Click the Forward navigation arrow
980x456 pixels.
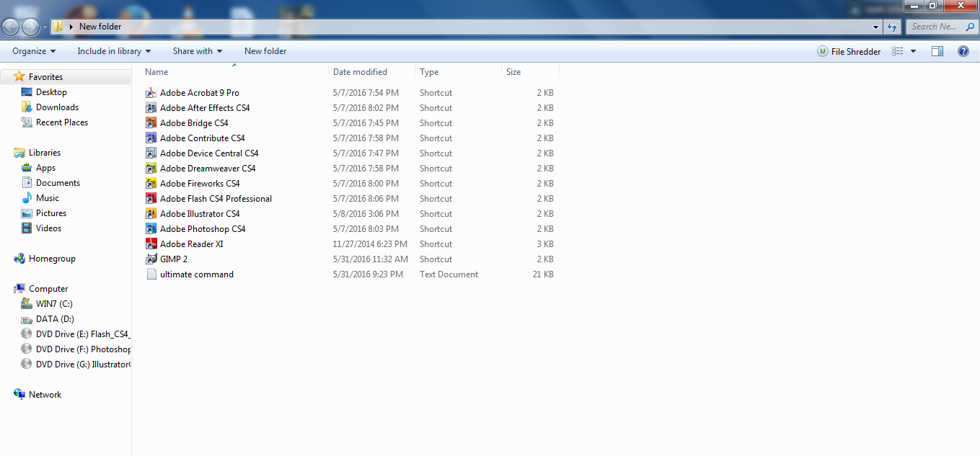(x=30, y=27)
